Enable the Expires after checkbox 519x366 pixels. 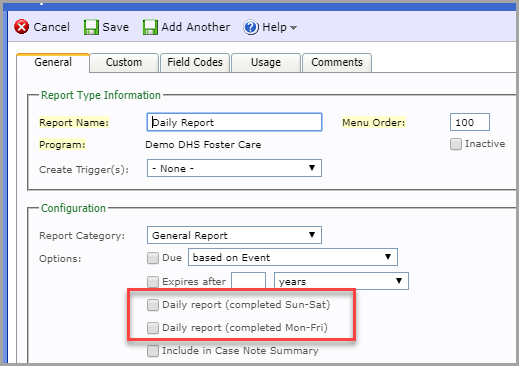pos(153,282)
